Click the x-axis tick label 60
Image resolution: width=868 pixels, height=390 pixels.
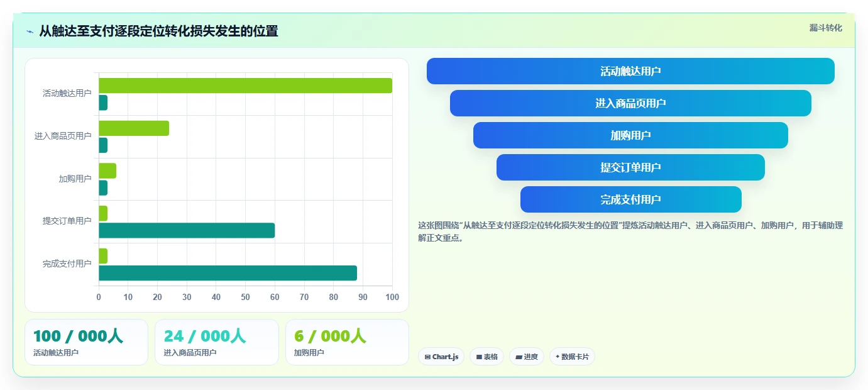pyautogui.click(x=275, y=297)
